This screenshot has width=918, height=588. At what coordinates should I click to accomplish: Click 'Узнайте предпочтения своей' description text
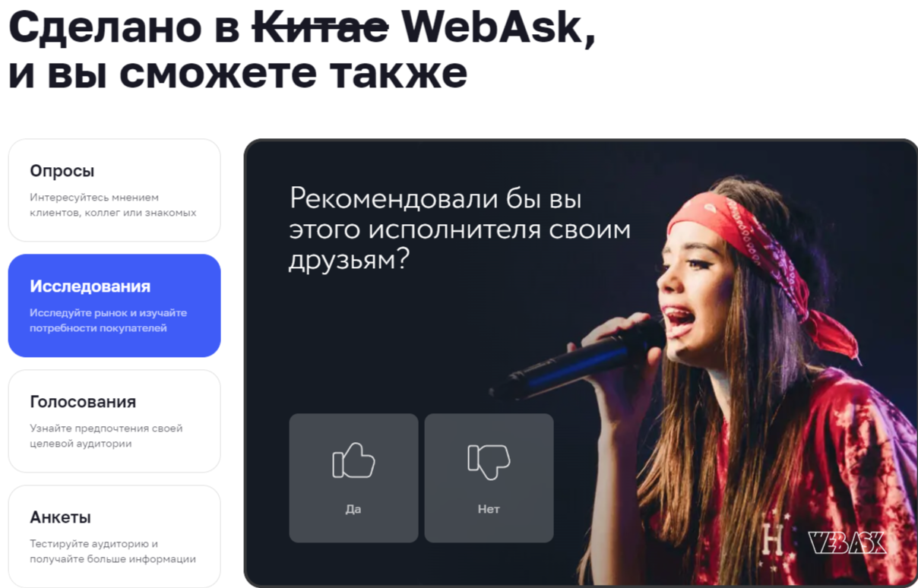click(x=106, y=436)
